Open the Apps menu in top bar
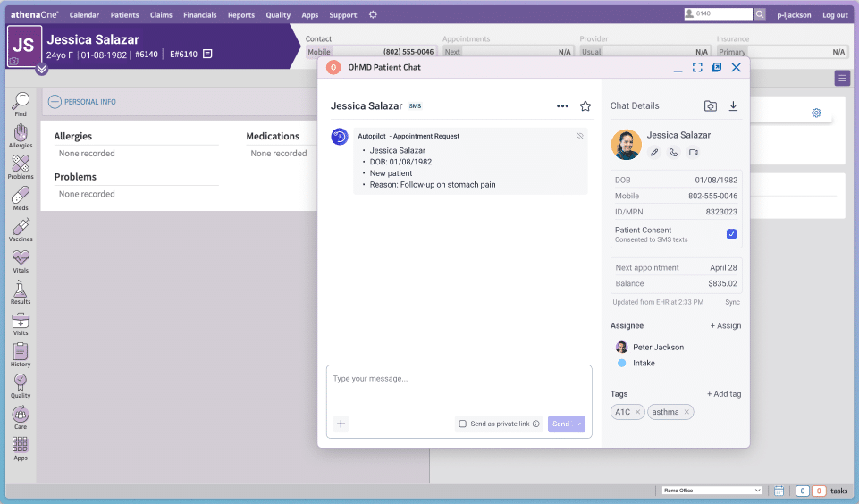This screenshot has height=504, width=859. [x=309, y=15]
